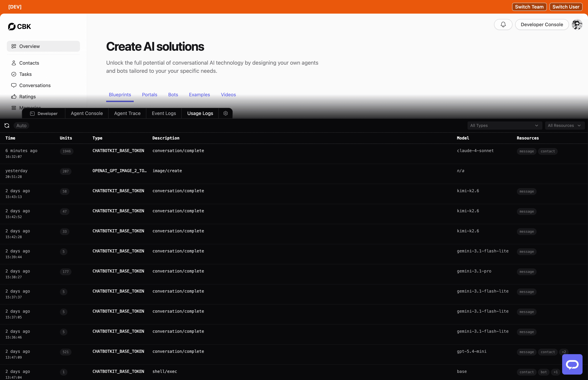Image resolution: width=588 pixels, height=380 pixels.
Task: Expand the +2 resources badge
Action: (563, 352)
